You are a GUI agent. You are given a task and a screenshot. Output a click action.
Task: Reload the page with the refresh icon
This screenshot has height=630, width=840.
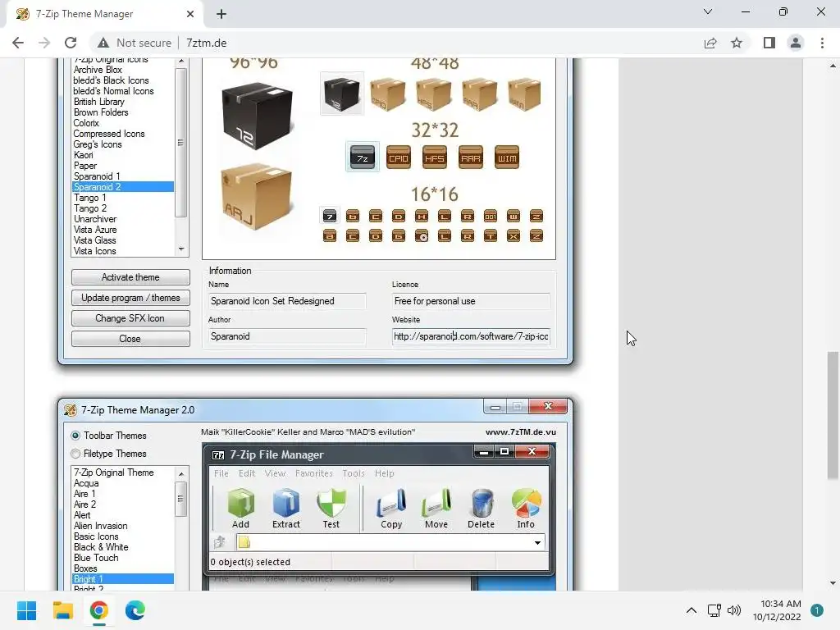[71, 43]
